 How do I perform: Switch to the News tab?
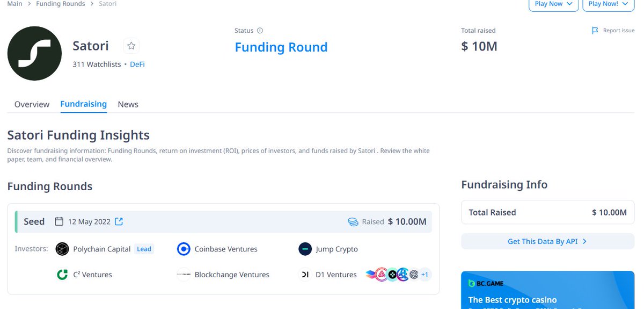click(x=128, y=104)
